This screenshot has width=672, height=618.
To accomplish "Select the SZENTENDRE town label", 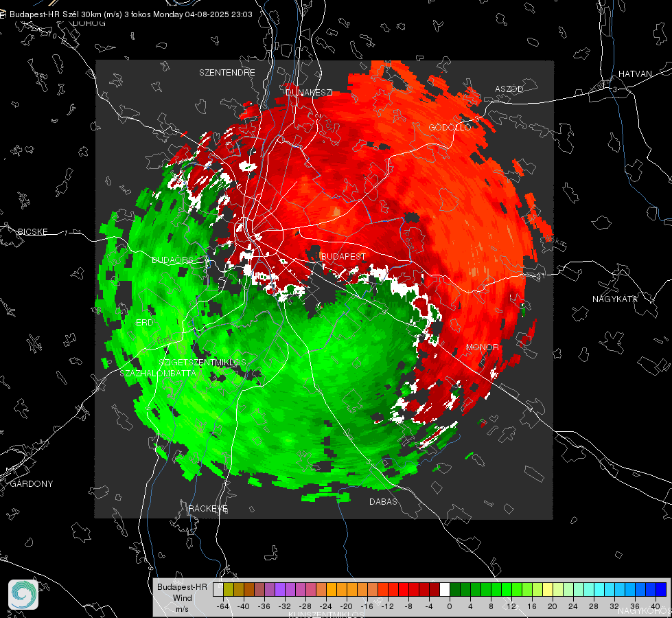I will 227,73.
